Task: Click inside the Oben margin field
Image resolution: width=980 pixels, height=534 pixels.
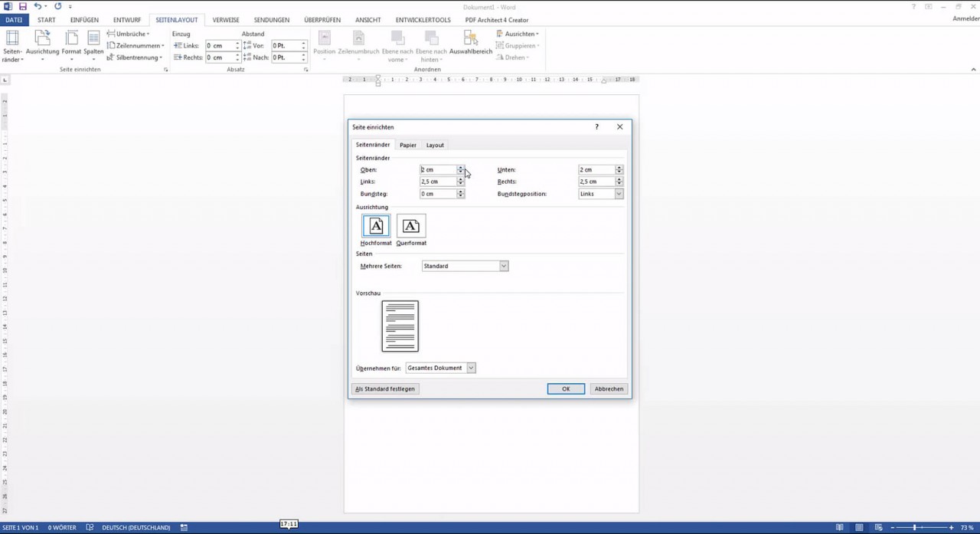Action: (x=438, y=169)
